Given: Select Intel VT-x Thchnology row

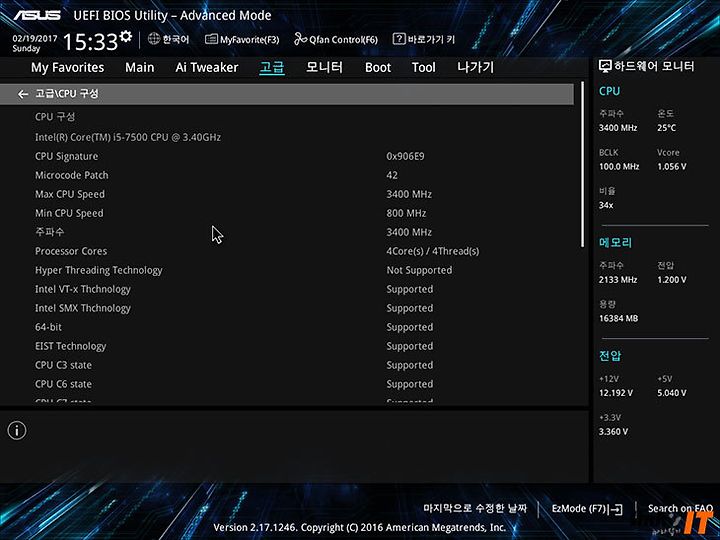Looking at the screenshot, I should click(287, 289).
